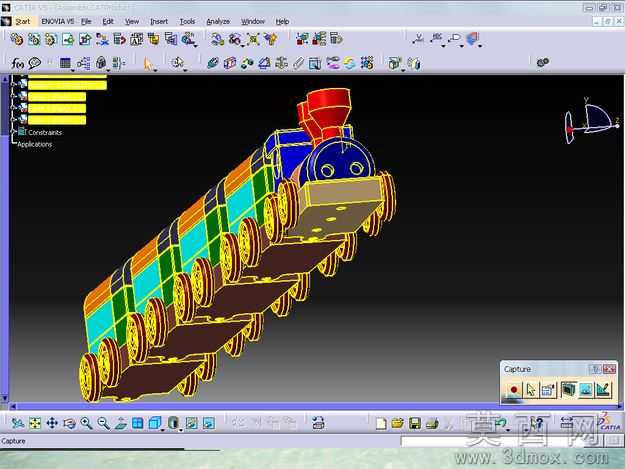Click the Offset Constraint icon

[x=247, y=63]
